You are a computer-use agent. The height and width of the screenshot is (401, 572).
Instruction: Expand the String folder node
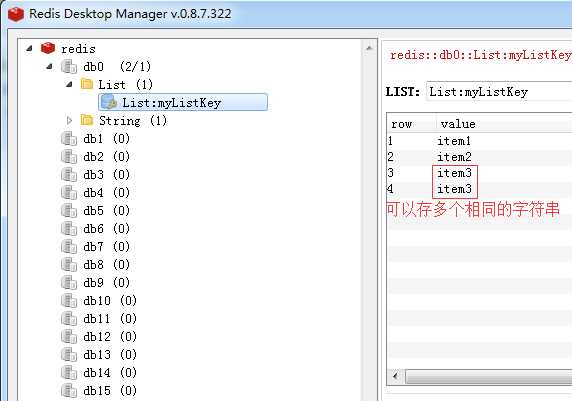click(69, 120)
